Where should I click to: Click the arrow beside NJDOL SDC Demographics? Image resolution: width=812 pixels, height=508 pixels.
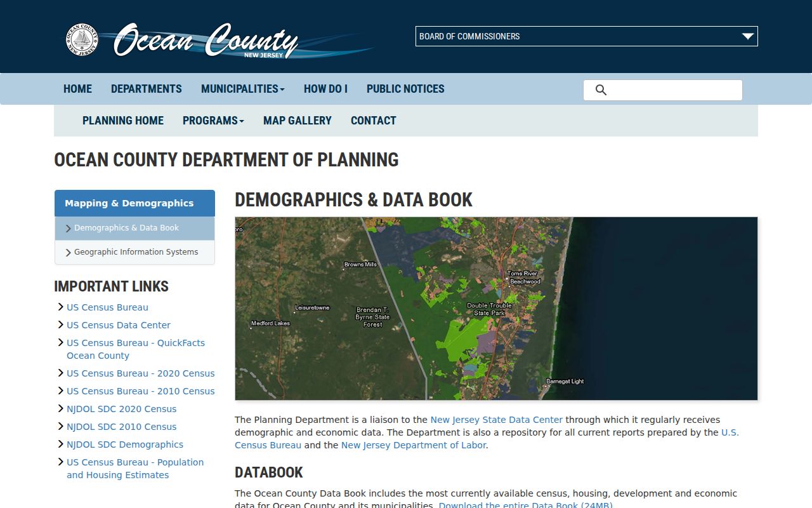click(x=60, y=444)
